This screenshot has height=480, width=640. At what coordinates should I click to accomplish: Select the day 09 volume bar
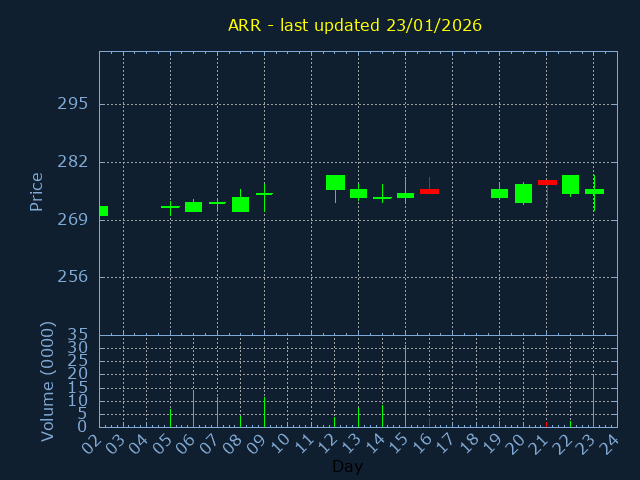[264, 412]
